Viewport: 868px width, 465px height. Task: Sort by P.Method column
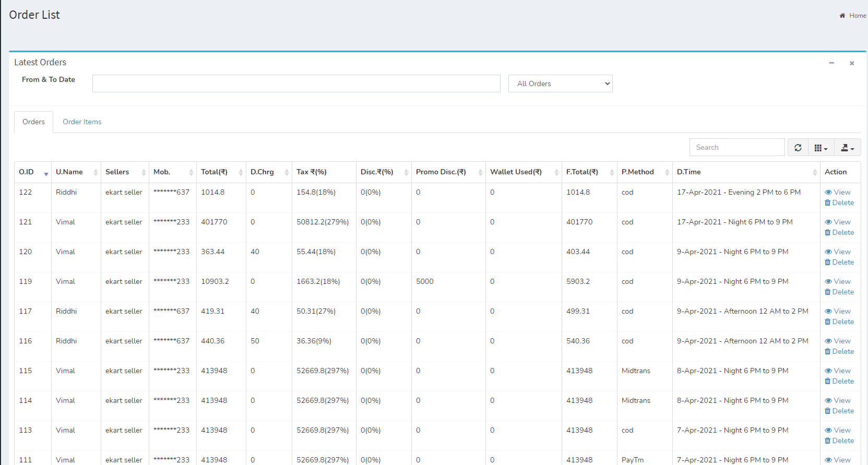(645, 172)
